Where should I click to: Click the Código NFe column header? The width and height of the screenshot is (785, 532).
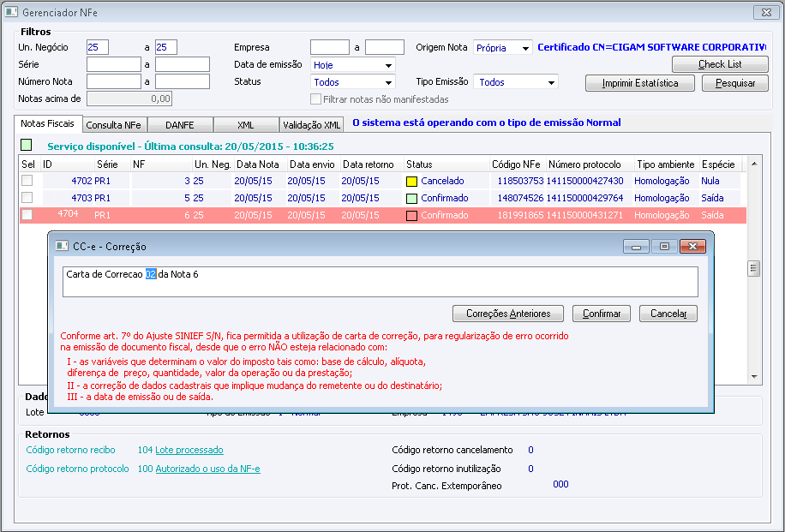tap(518, 164)
